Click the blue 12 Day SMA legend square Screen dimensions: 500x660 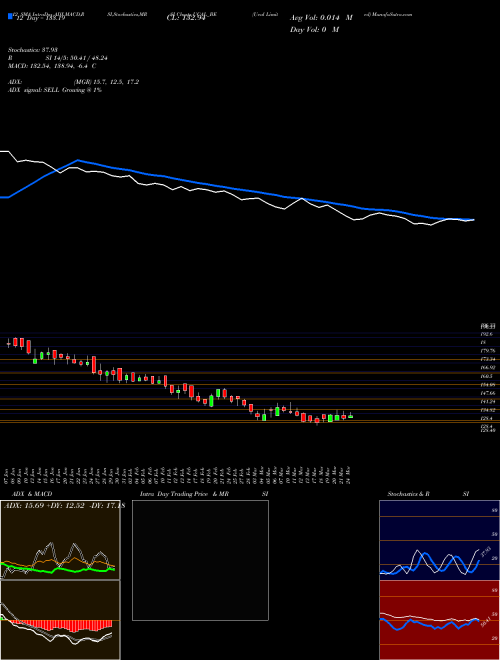pos(11,16)
